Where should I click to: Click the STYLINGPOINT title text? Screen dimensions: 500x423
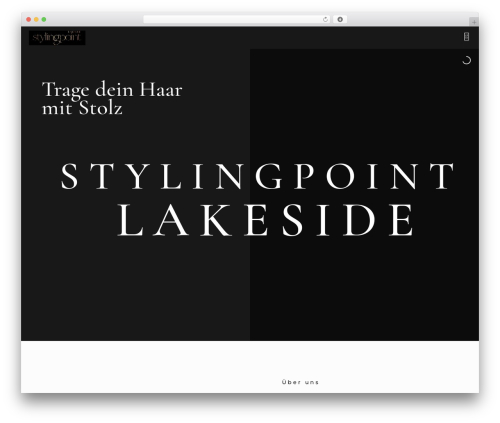pyautogui.click(x=257, y=176)
